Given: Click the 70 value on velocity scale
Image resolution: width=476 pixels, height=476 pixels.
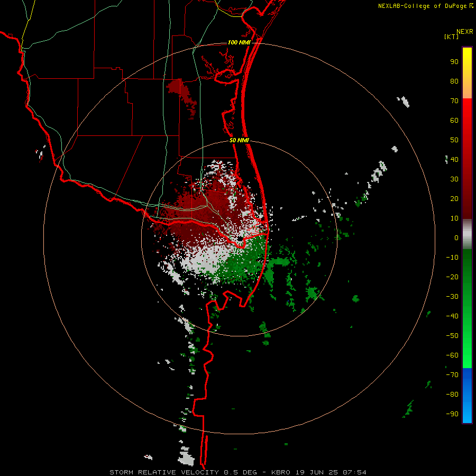Looking at the screenshot, I should (454, 101).
